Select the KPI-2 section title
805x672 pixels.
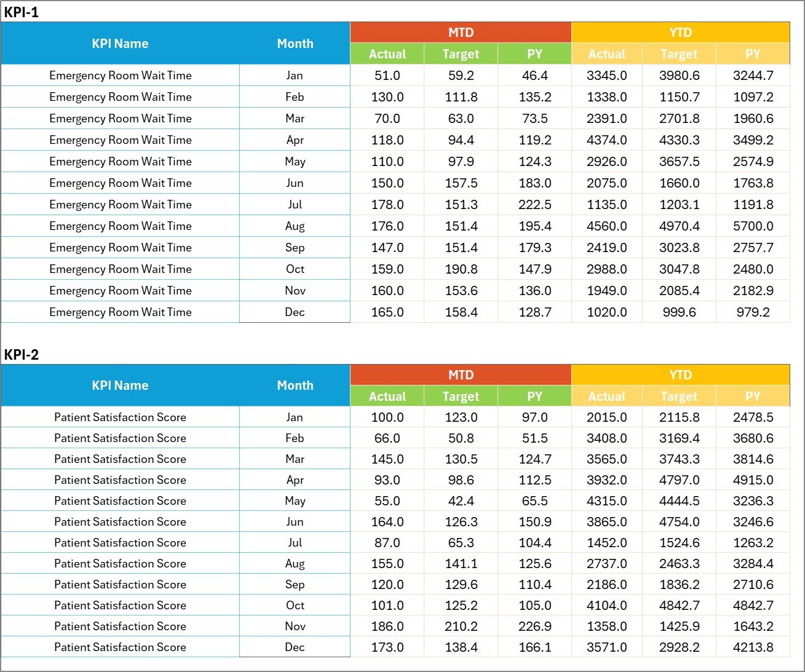(x=21, y=355)
